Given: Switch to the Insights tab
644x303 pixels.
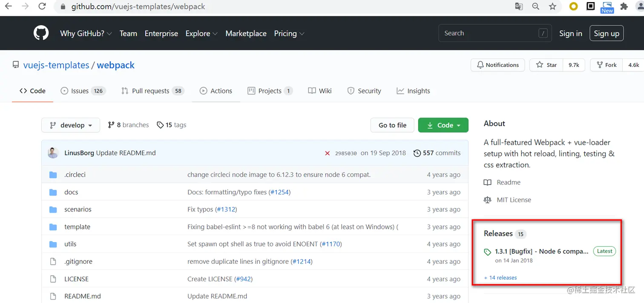Looking at the screenshot, I should (413, 91).
